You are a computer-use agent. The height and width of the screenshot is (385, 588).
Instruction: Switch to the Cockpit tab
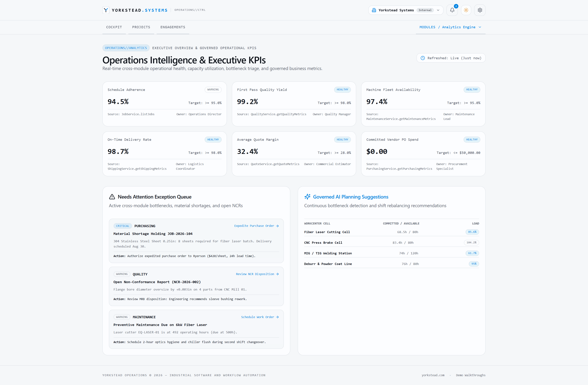(114, 27)
